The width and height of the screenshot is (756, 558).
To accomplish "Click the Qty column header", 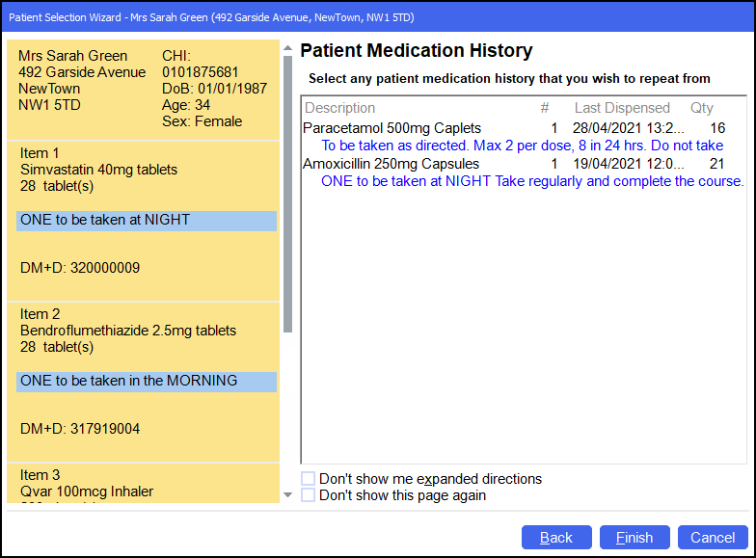I will point(702,108).
